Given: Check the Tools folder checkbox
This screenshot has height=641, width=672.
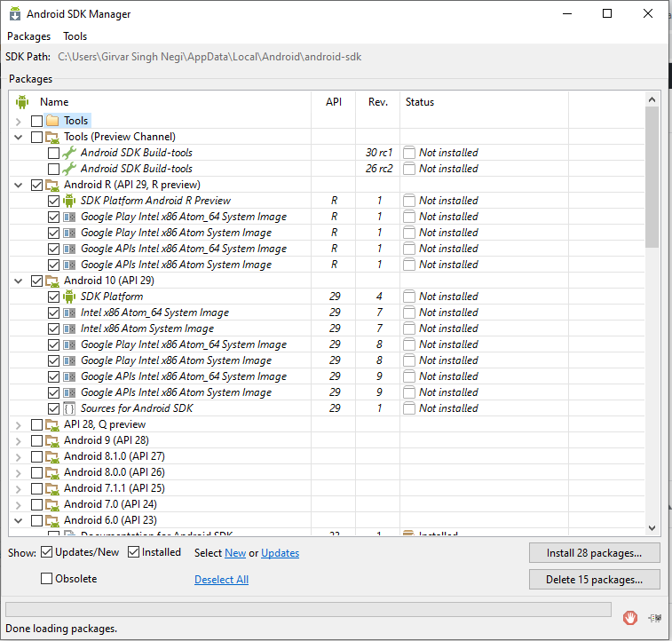Looking at the screenshot, I should pyautogui.click(x=37, y=122).
